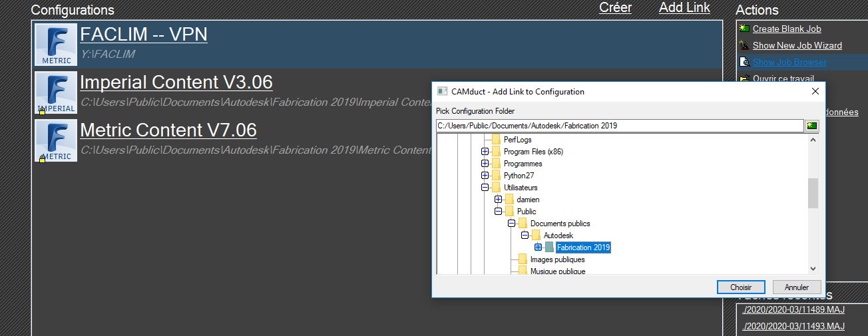Click the folder tree scrollbar thumb
Screen dimensions: 868x336
pos(813,193)
